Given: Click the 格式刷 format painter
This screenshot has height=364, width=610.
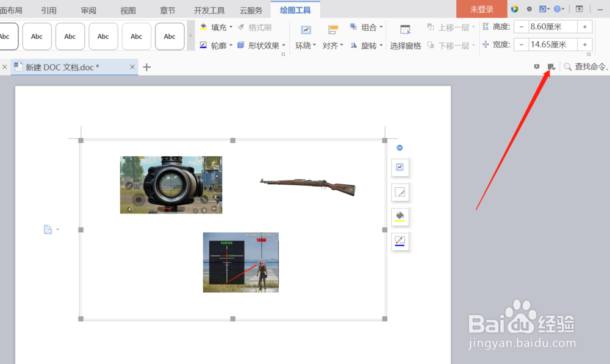Looking at the screenshot, I should (254, 27).
